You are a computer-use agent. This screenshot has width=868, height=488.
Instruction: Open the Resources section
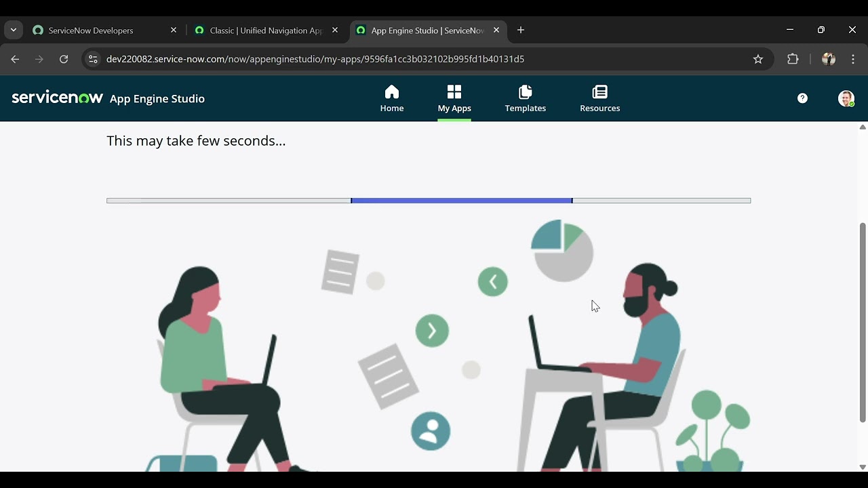click(600, 99)
